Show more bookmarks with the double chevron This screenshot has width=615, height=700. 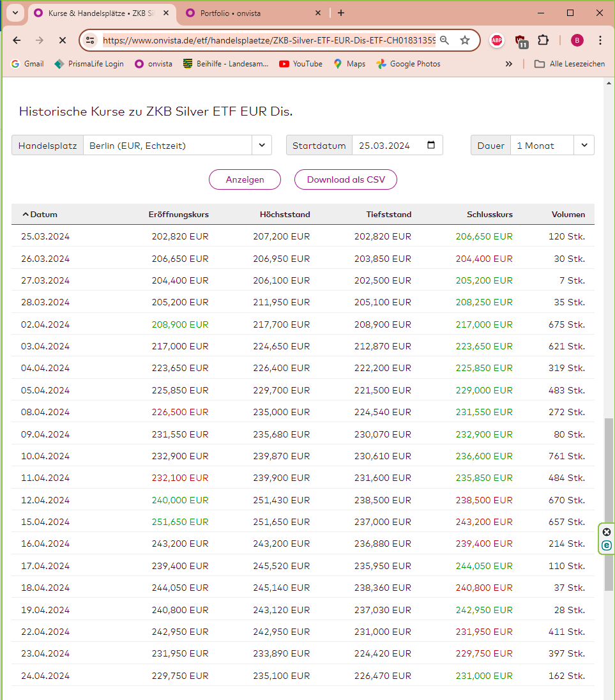(509, 64)
